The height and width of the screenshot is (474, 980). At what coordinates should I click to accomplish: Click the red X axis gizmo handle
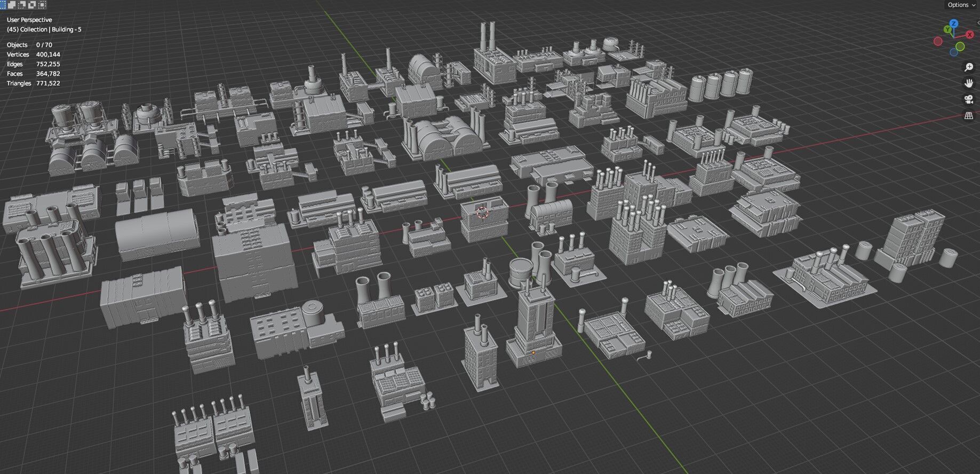(970, 35)
